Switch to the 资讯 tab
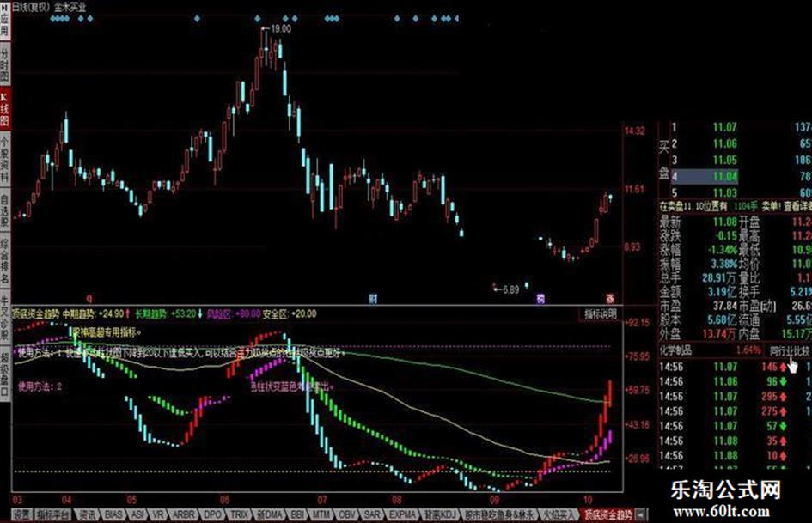The image size is (812, 523). [x=87, y=514]
